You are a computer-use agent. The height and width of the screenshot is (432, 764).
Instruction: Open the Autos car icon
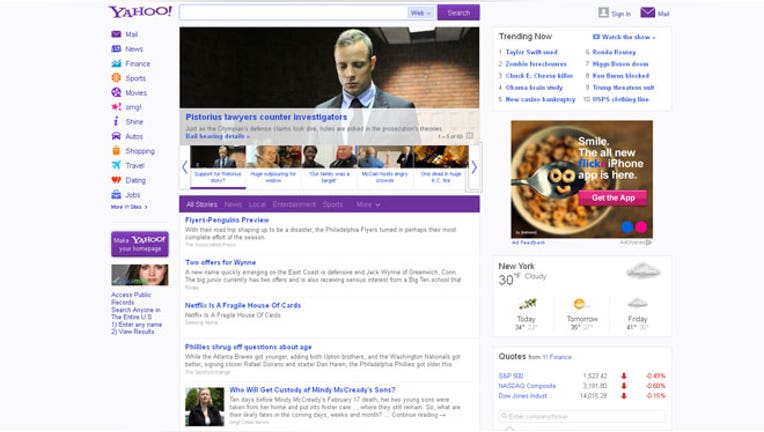tap(116, 136)
